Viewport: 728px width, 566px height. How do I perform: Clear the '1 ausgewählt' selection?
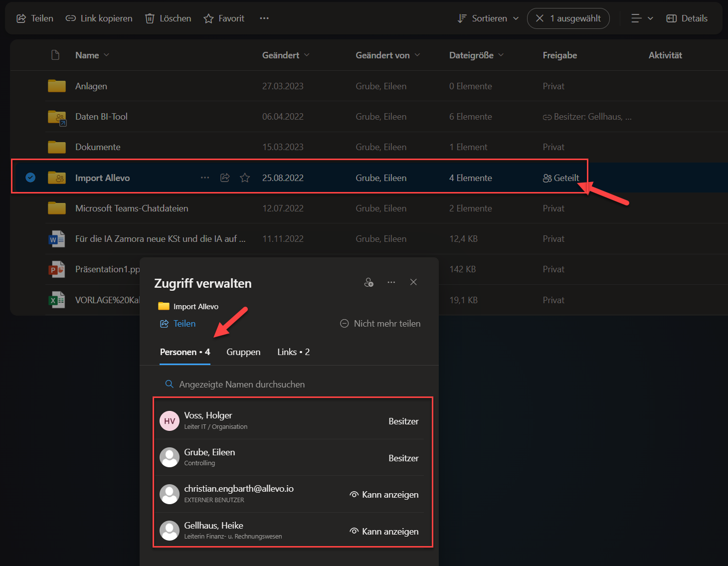point(540,18)
